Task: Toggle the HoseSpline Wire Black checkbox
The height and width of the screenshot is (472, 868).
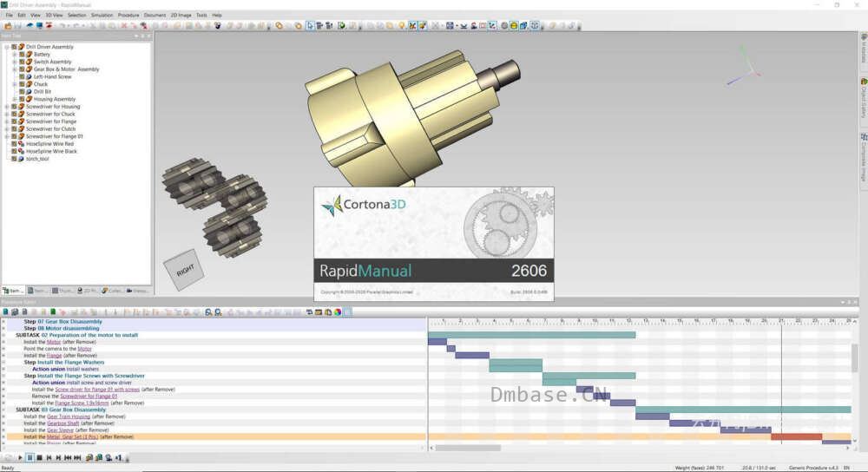Action: pyautogui.click(x=14, y=151)
